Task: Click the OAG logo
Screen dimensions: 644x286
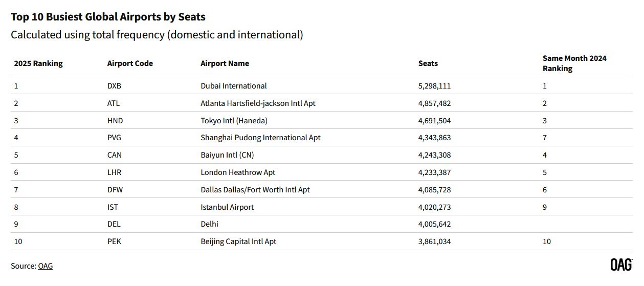Action: point(621,265)
